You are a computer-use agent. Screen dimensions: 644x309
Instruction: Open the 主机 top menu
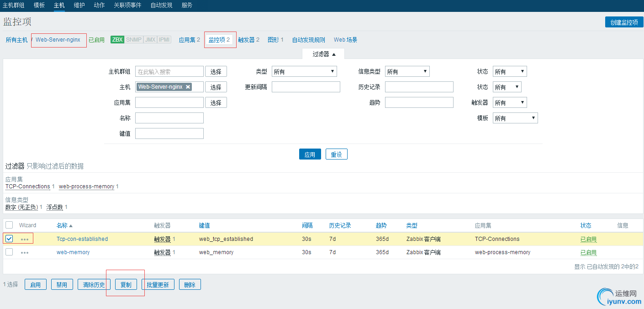[59, 5]
